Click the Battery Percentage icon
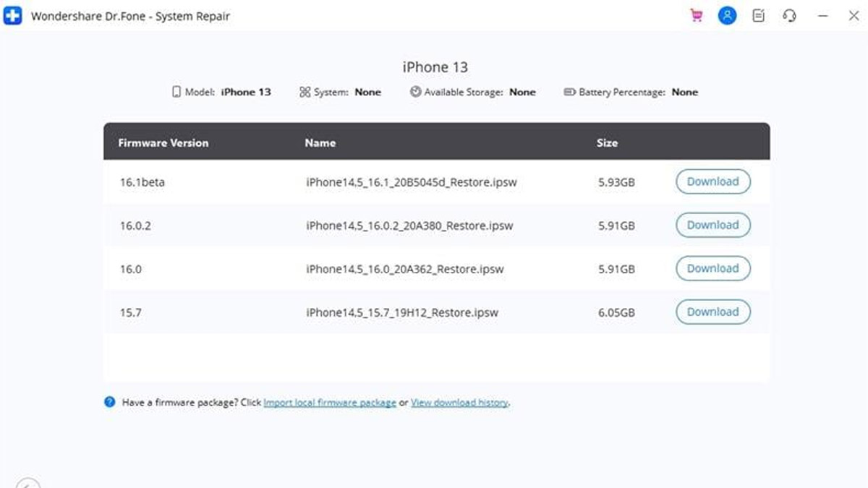Screen dimensions: 868x488 (569, 92)
